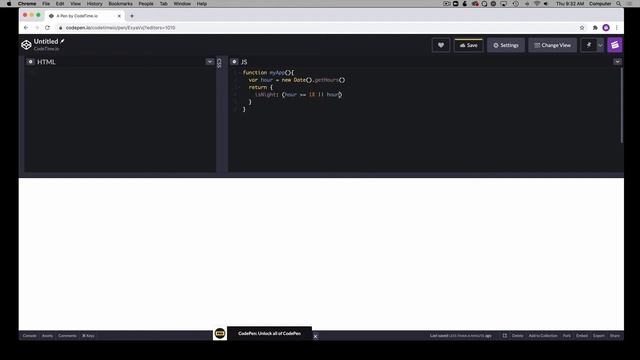Open the Bookmarks menu
640x360 pixels.
tap(120, 4)
